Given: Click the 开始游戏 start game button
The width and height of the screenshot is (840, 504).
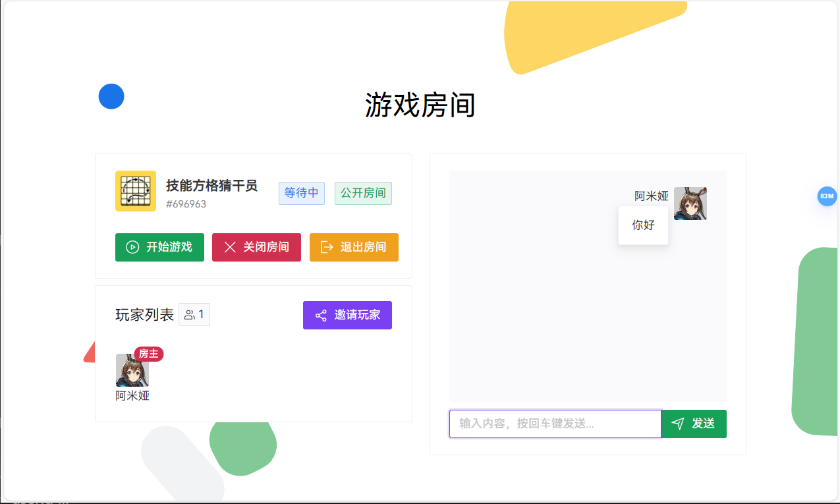Looking at the screenshot, I should (x=159, y=247).
